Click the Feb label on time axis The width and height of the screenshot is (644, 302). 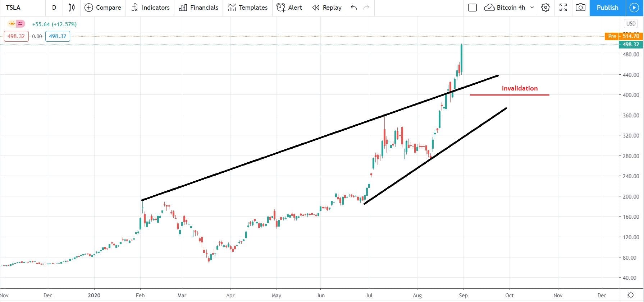pos(140,296)
